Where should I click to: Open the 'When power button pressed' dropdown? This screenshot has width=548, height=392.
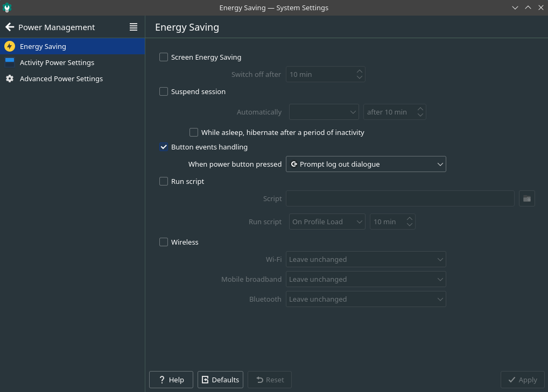(x=366, y=164)
